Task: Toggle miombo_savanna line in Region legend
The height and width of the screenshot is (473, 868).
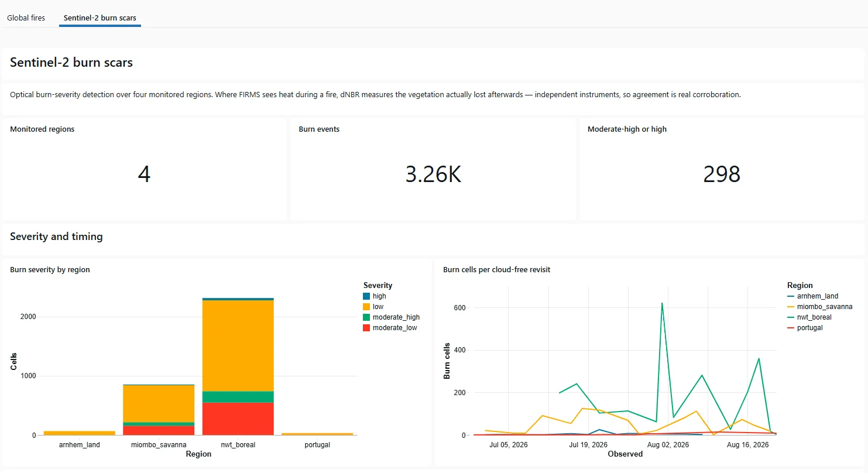Action: [x=820, y=307]
